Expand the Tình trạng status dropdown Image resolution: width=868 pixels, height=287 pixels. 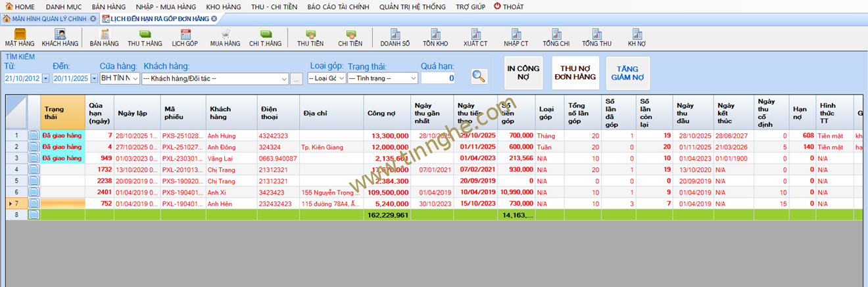413,79
